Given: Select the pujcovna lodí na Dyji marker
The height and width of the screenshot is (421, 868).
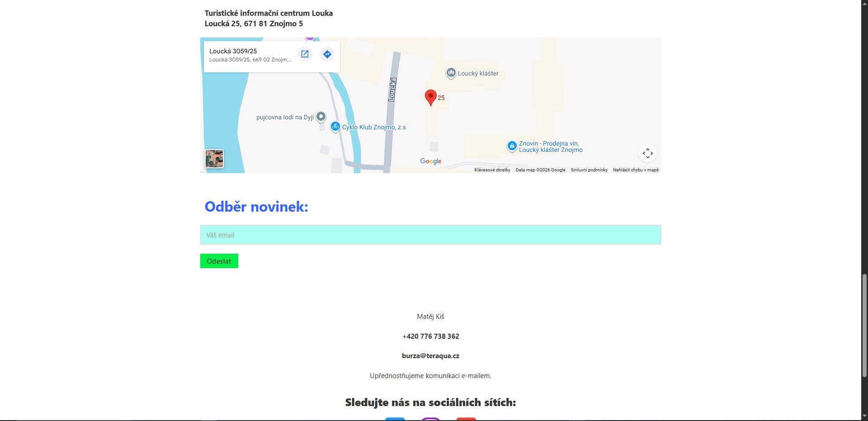Looking at the screenshot, I should [321, 116].
